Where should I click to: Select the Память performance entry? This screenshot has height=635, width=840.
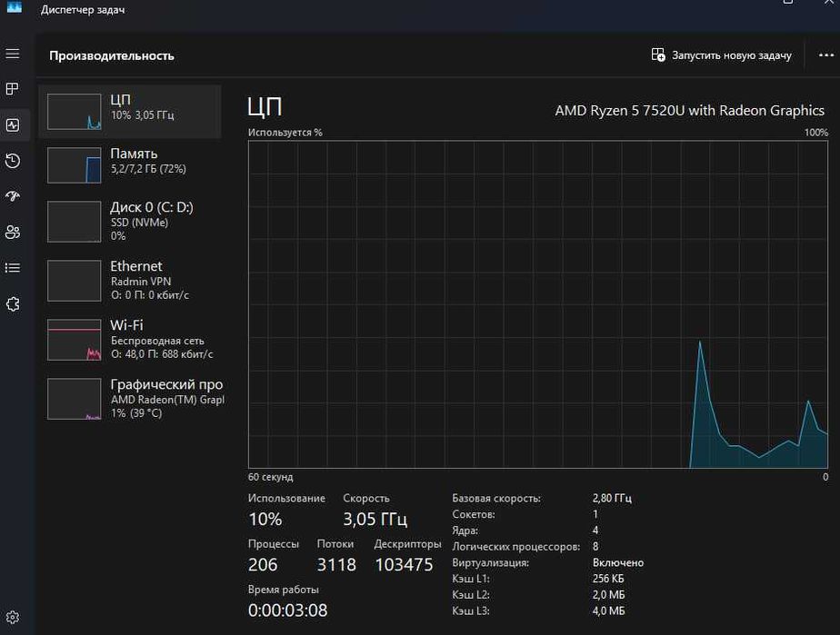click(x=130, y=165)
